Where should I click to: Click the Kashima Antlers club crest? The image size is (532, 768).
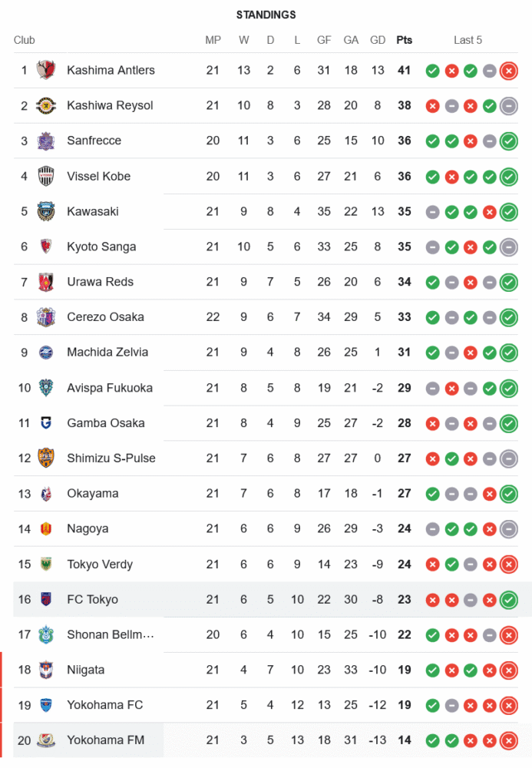[x=46, y=71]
